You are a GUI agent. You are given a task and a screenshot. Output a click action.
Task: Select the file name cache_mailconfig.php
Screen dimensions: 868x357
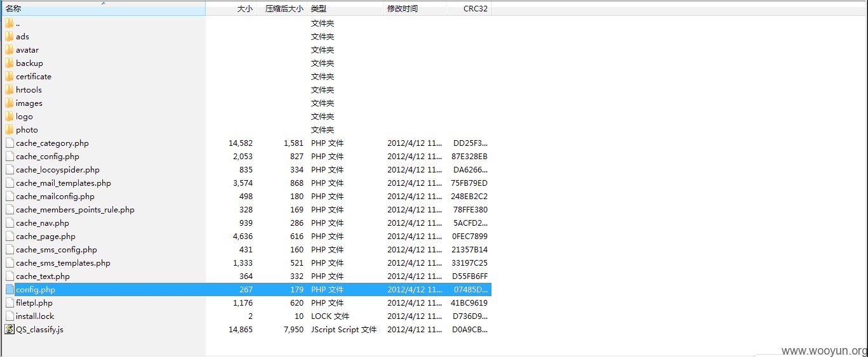pyautogui.click(x=55, y=197)
